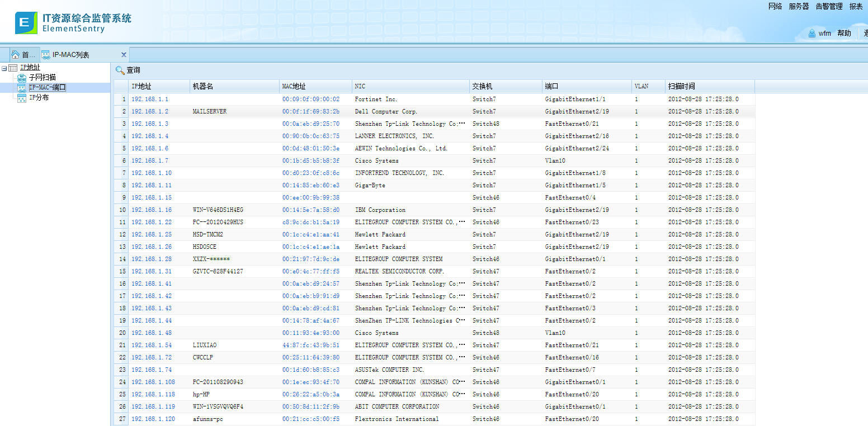The image size is (868, 426).
Task: Click the IP分布 tree icon
Action: click(22, 98)
